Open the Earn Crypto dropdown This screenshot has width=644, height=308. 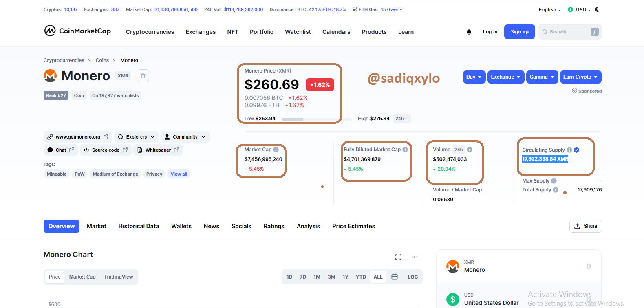(x=580, y=77)
